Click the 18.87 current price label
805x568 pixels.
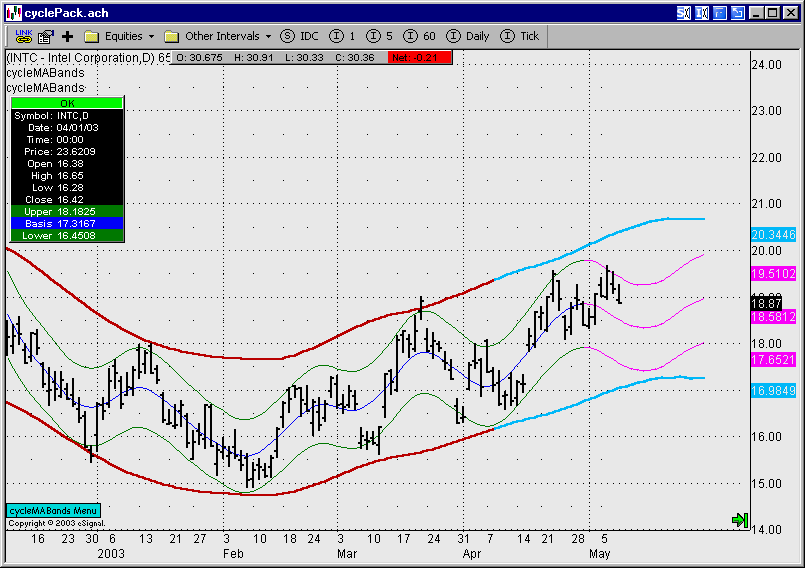click(766, 304)
